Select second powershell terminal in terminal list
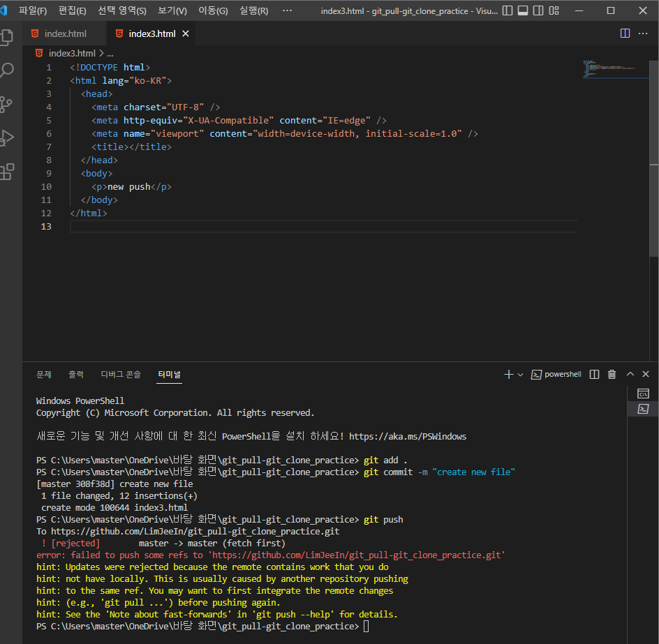This screenshot has height=644, width=659. coord(643,409)
